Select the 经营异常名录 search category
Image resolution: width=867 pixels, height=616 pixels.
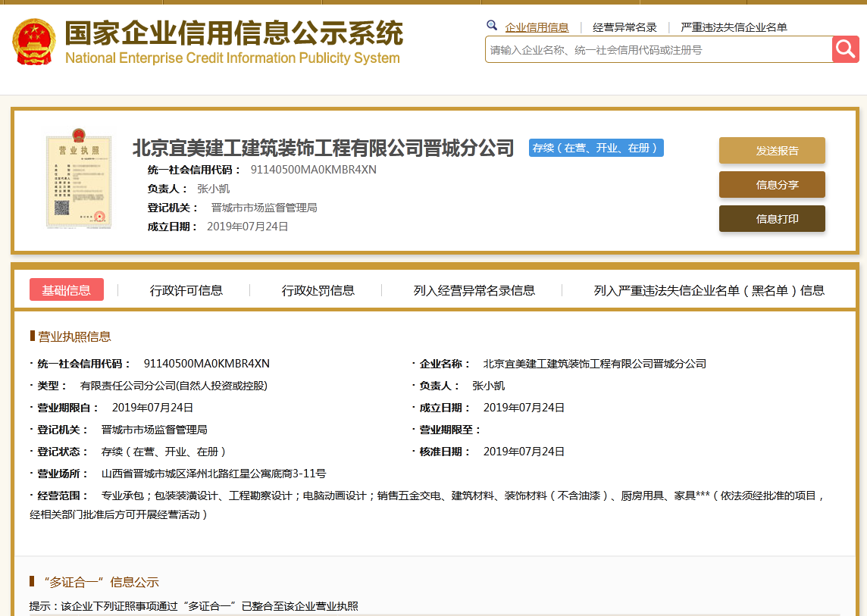click(624, 27)
